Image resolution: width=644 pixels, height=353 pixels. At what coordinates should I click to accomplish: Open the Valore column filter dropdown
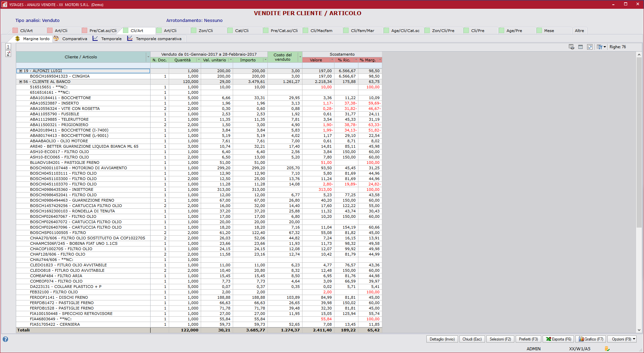(x=332, y=60)
